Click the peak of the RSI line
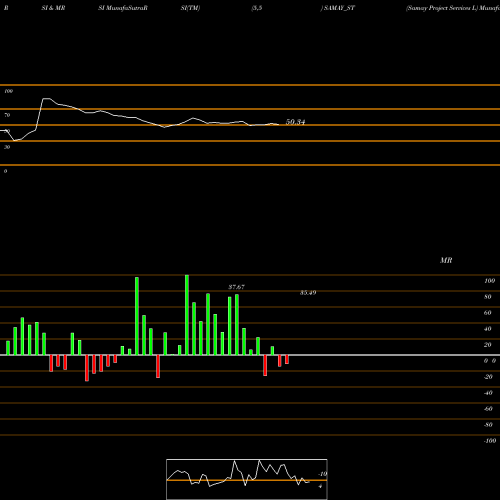 click(x=47, y=99)
